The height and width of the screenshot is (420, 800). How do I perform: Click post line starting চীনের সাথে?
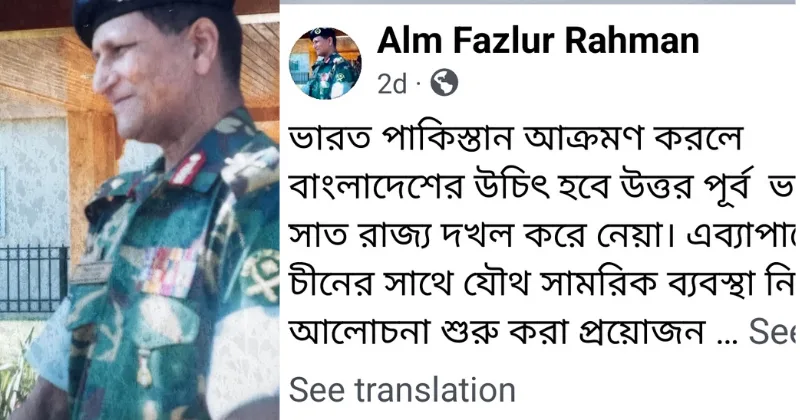(542, 284)
